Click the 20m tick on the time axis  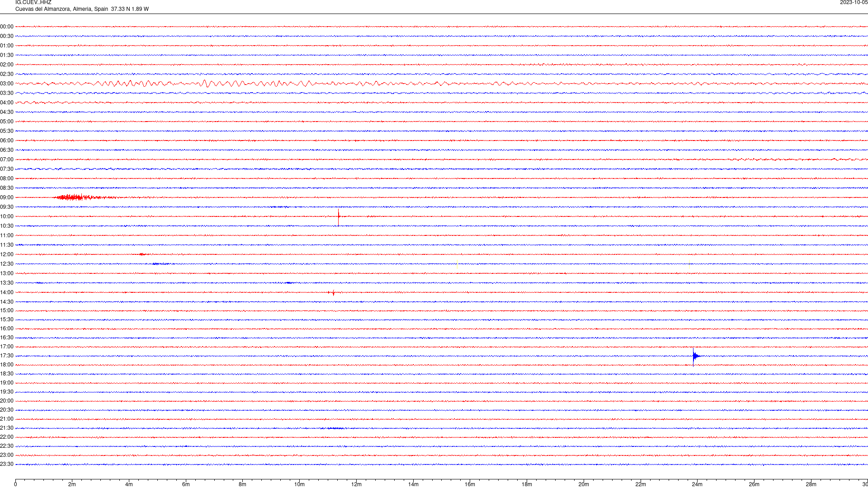click(584, 484)
